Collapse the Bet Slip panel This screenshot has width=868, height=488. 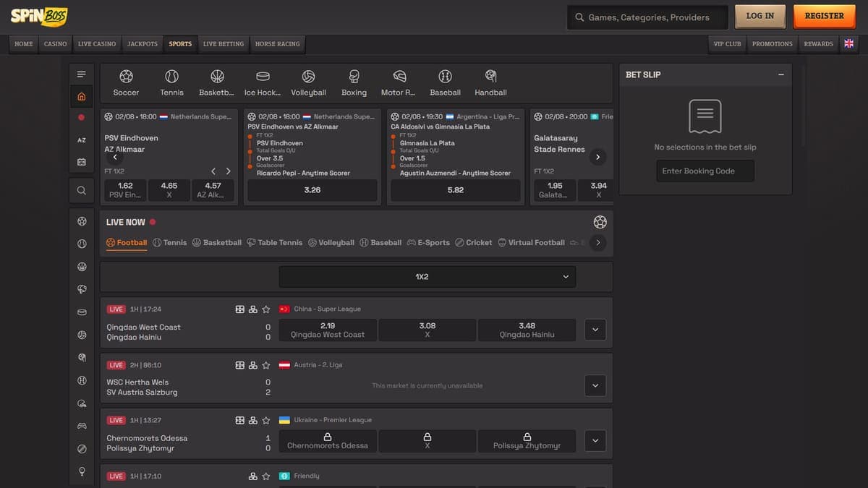[x=780, y=74]
